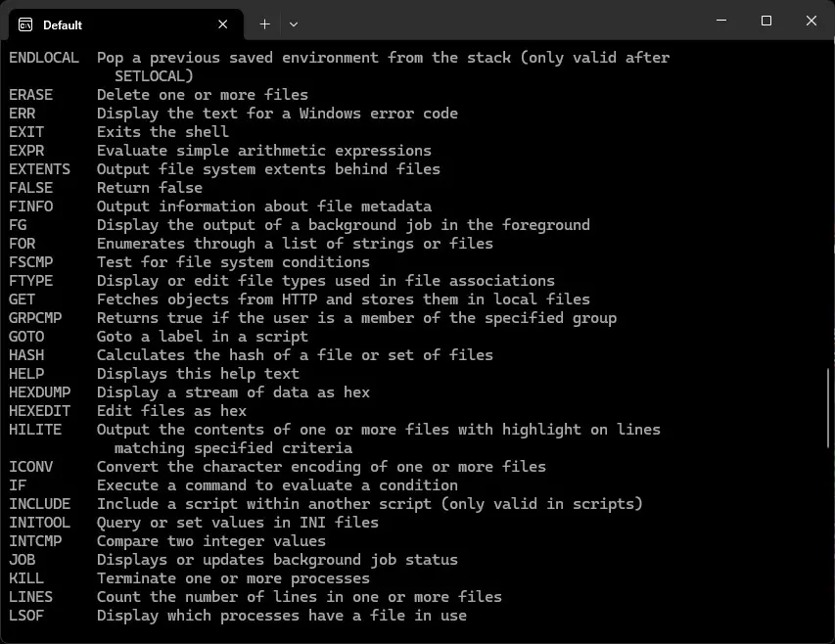Click the ERASE command name
This screenshot has height=644, width=835.
31,94
